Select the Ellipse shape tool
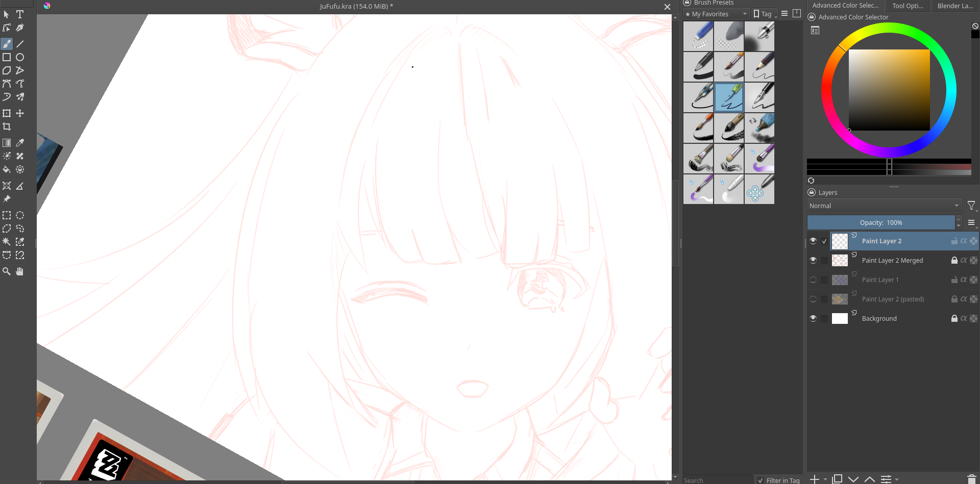980x484 pixels. click(x=20, y=57)
